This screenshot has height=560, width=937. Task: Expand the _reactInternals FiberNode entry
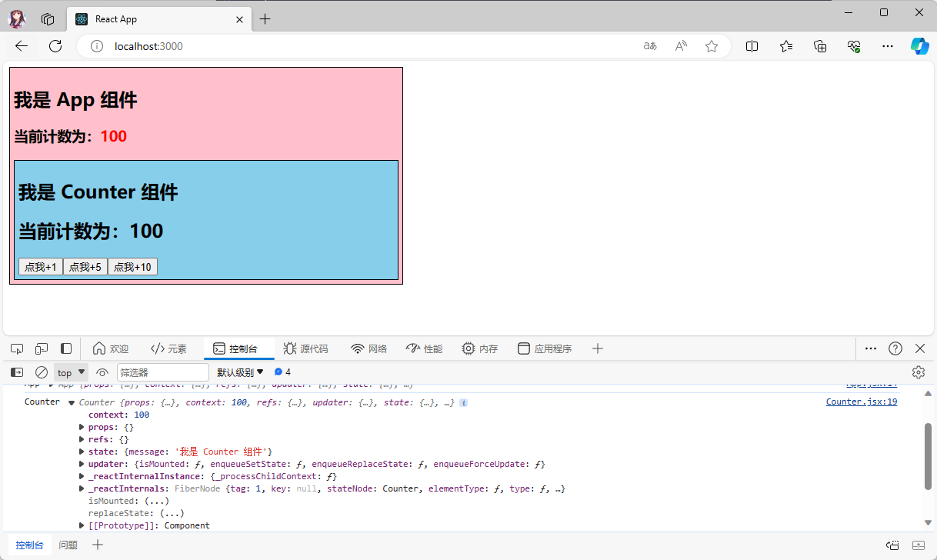tap(82, 488)
